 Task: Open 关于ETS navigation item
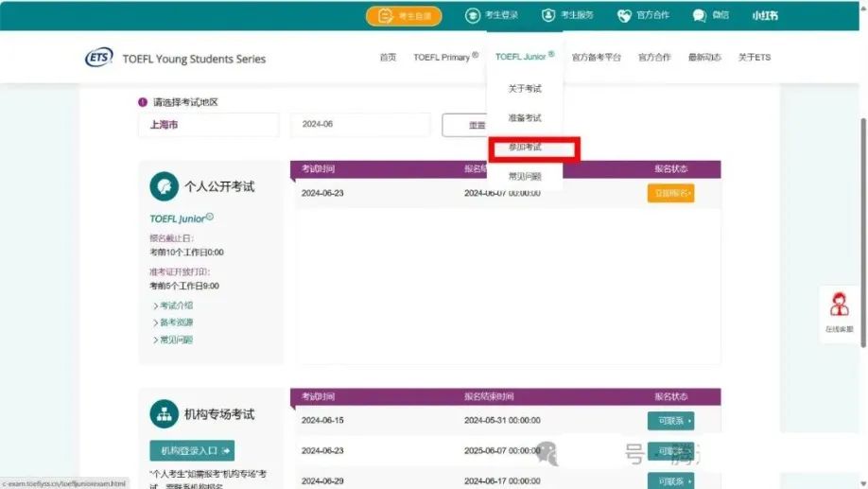754,57
